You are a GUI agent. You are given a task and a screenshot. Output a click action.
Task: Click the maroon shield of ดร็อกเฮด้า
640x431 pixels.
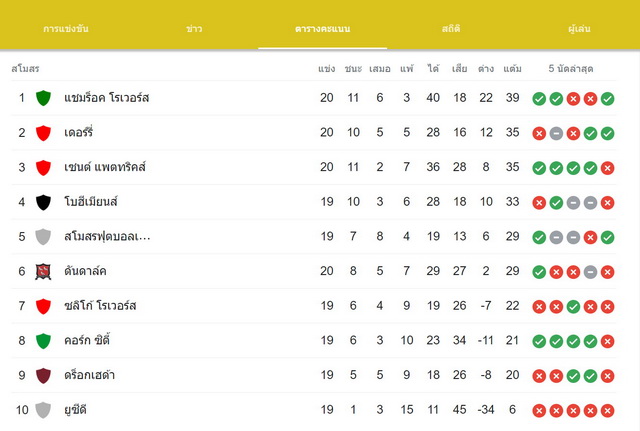coord(43,375)
